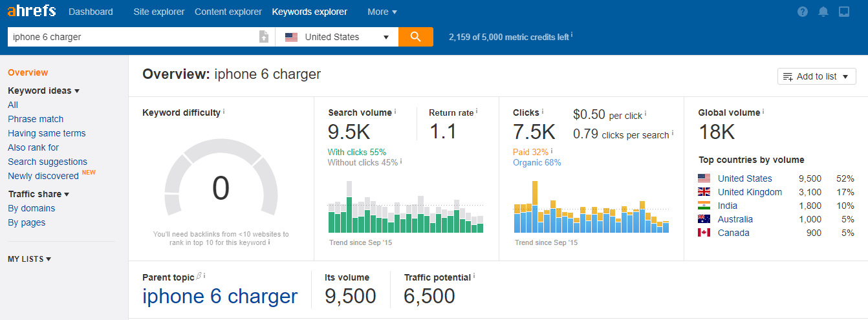
Task: Open Also rank for report
Action: click(x=34, y=147)
